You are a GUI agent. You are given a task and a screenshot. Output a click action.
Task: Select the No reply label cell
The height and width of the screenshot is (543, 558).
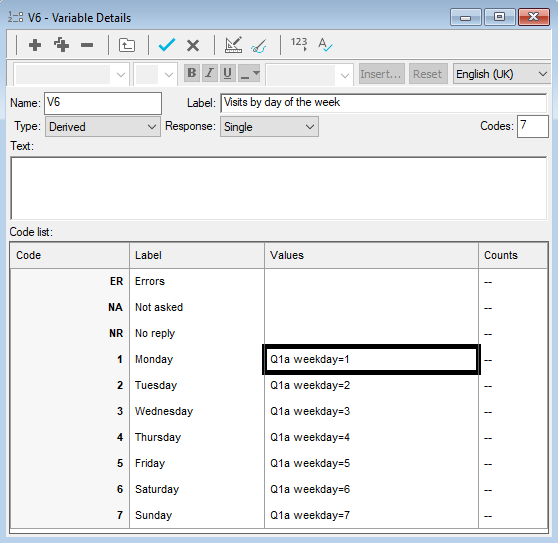[197, 333]
